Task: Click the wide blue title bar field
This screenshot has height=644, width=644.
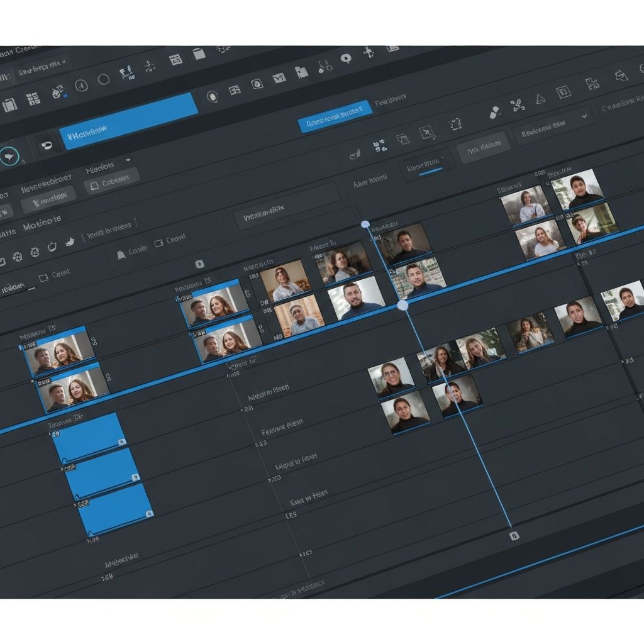Action: pos(129,120)
